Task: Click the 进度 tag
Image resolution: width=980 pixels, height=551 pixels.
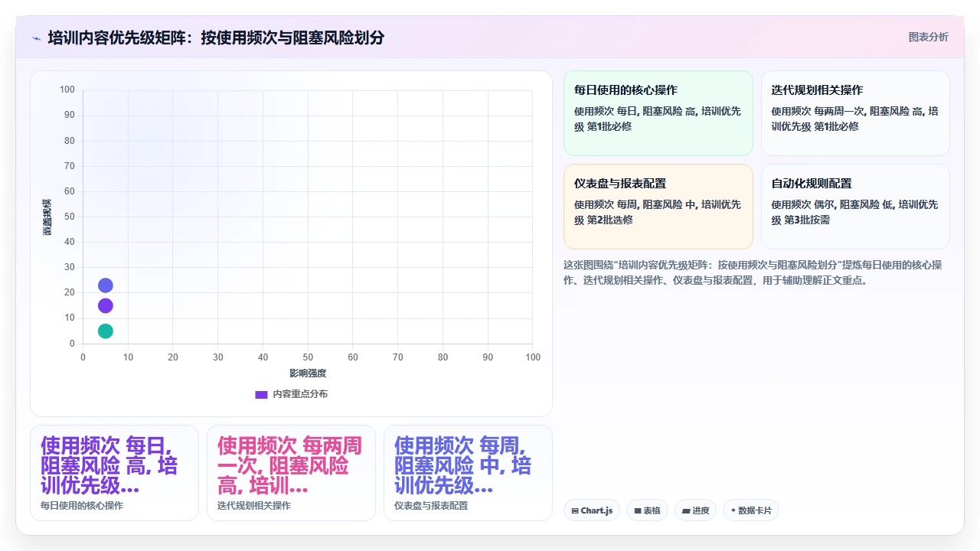Action: pos(695,510)
